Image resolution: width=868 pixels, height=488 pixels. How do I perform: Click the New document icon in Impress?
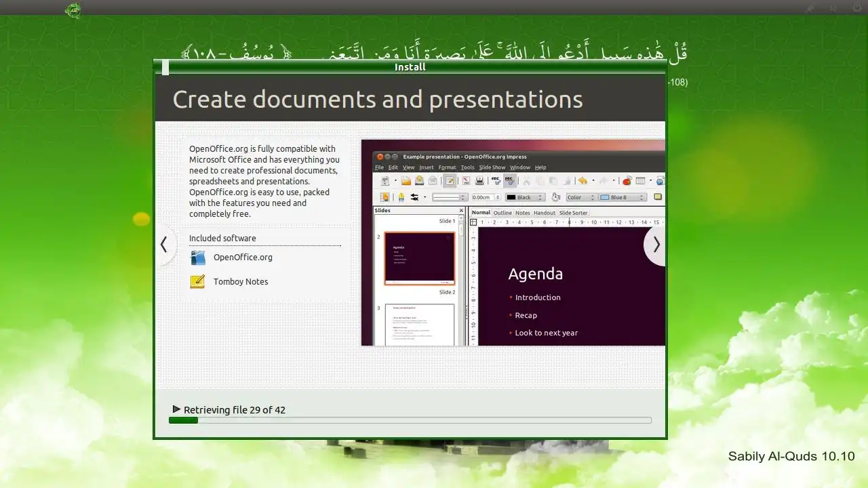tap(384, 181)
